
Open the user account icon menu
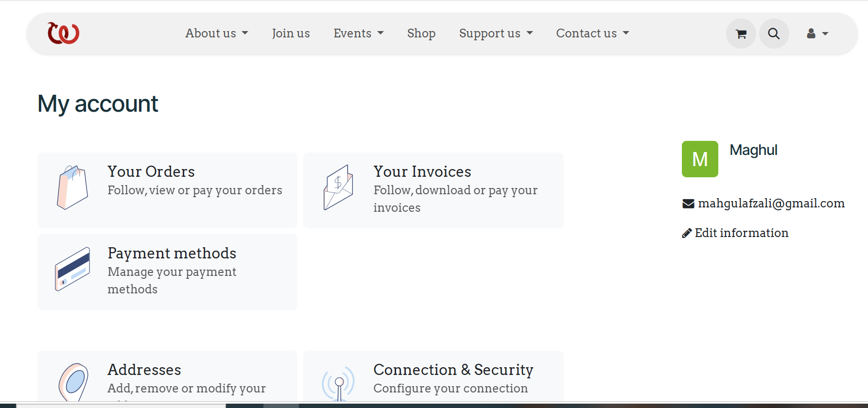point(817,34)
